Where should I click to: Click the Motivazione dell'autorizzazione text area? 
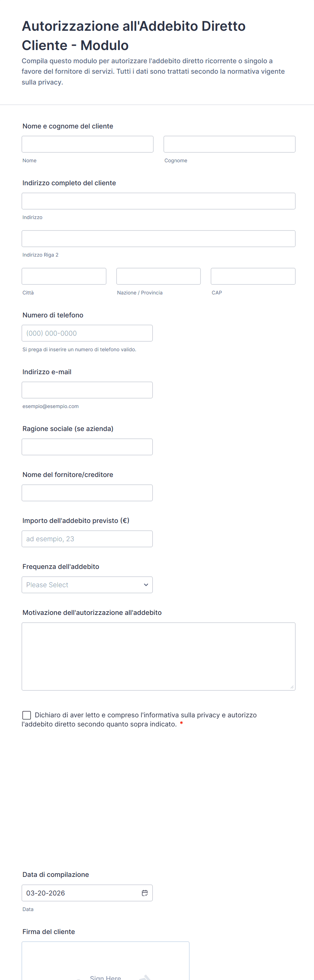click(x=158, y=656)
